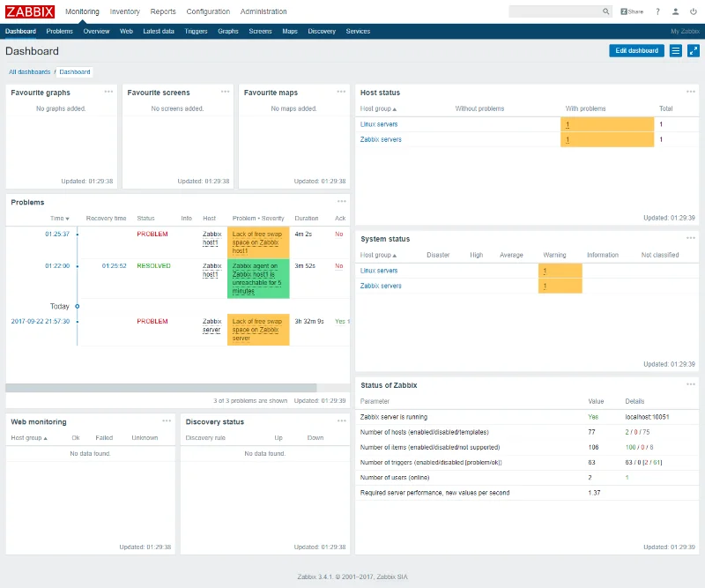
Task: Click Zabbix server host name in Problems
Action: pos(211,325)
